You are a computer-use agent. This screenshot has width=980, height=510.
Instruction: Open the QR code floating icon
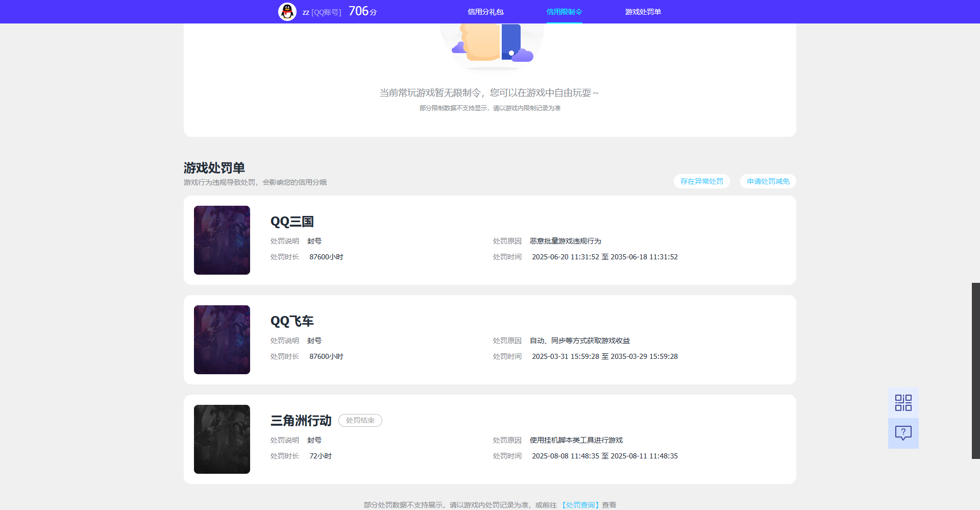[x=903, y=403]
